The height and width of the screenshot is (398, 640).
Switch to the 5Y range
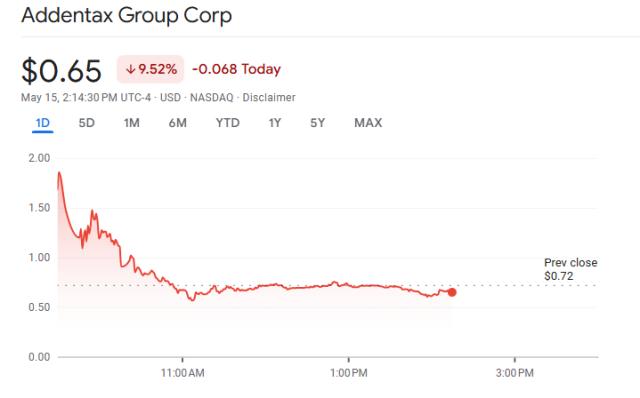point(318,123)
